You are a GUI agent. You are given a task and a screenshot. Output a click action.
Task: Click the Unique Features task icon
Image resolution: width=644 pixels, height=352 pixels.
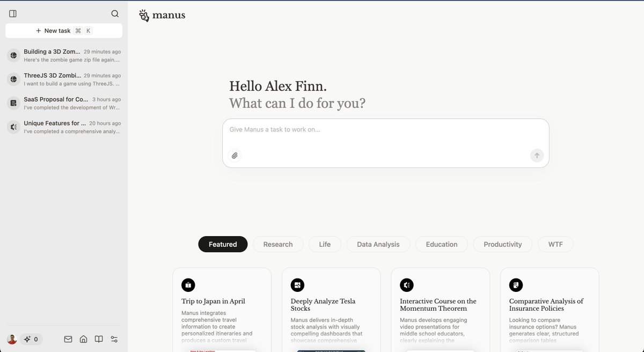(x=13, y=127)
